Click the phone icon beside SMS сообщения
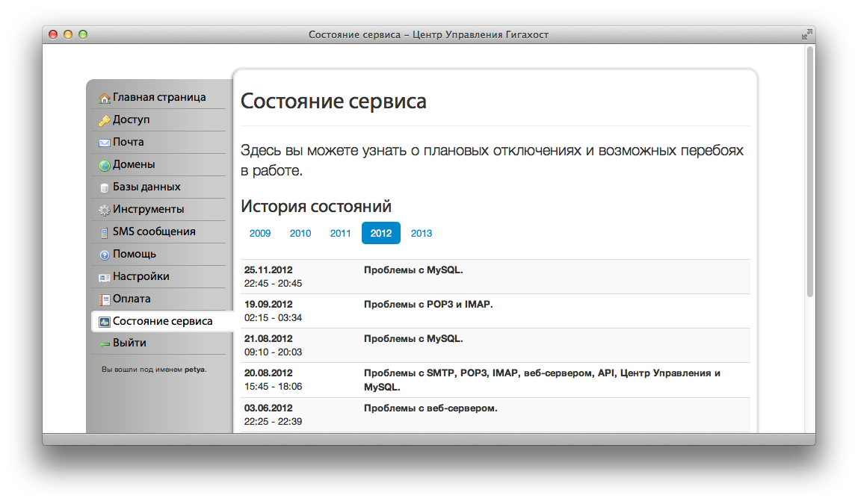The height and width of the screenshot is (504, 858). [x=105, y=233]
